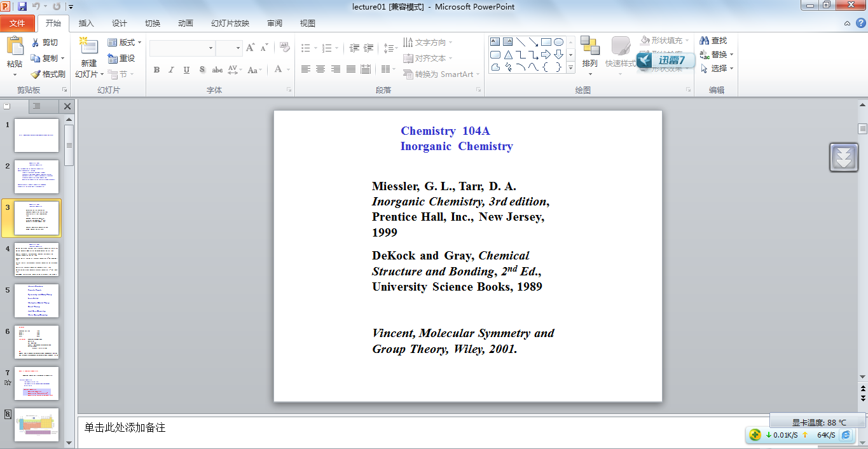Image resolution: width=868 pixels, height=449 pixels.
Task: Select the left brace shape
Action: point(546,67)
